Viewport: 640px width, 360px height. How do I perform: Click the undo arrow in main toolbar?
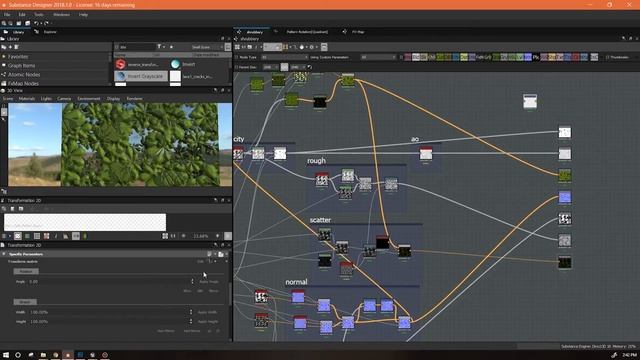point(36,23)
